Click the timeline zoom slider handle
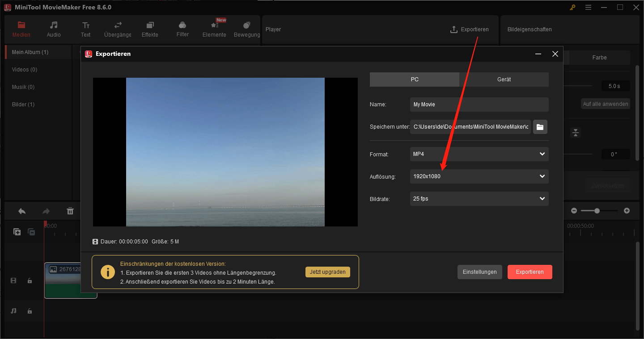 597,210
